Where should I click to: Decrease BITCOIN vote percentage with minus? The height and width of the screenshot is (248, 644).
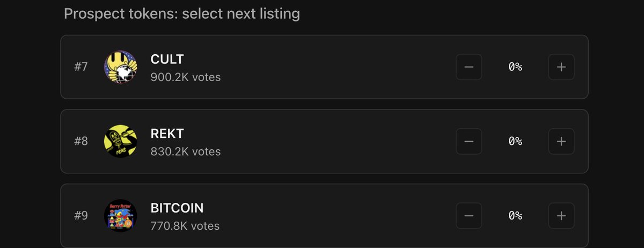(469, 216)
